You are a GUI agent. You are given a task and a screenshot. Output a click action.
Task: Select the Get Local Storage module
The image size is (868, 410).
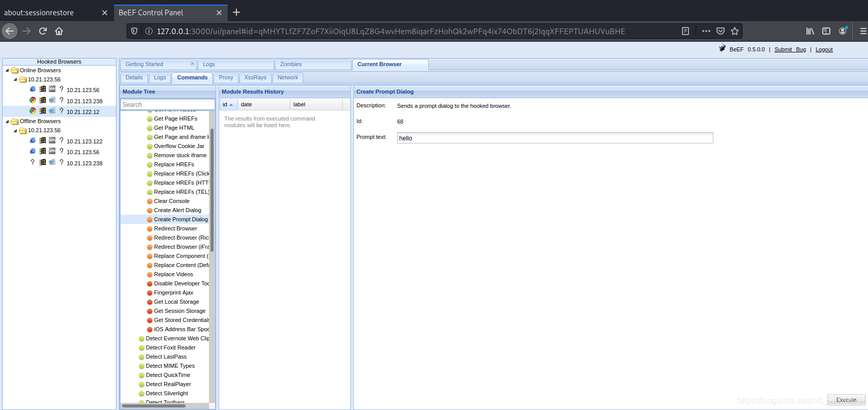click(176, 302)
